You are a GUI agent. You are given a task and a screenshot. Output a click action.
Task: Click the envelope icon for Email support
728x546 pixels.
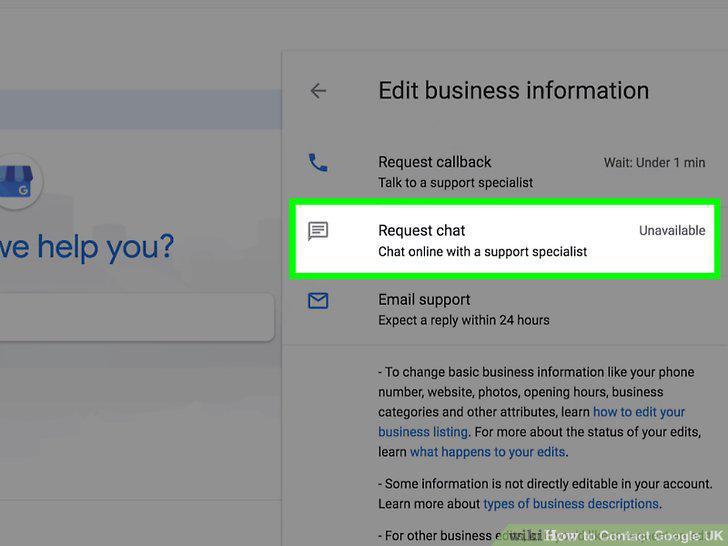pyautogui.click(x=318, y=301)
